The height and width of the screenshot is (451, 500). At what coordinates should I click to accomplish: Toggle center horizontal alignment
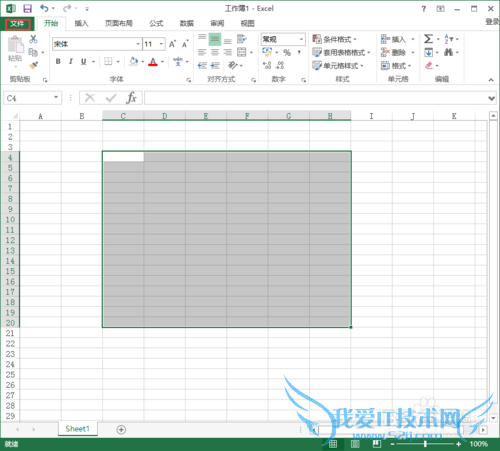tap(215, 52)
